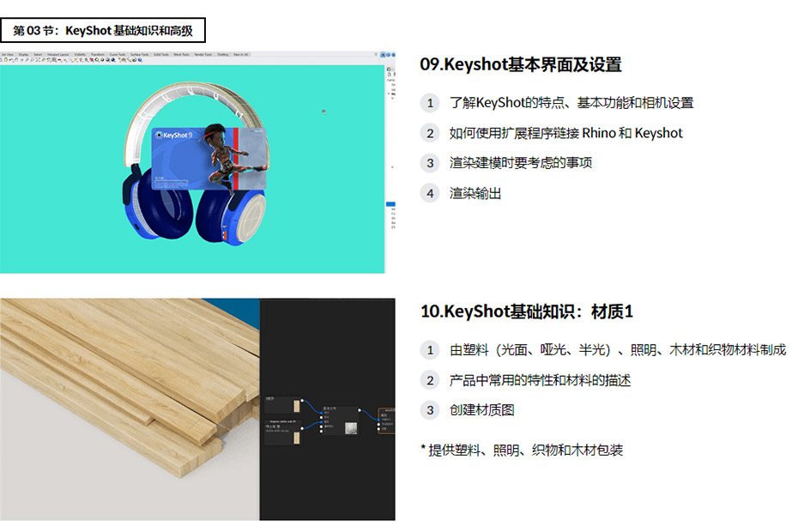This screenshot has width=798, height=532.
Task: Click number badge 1 beside '了解KeyShot的特点'
Action: (x=430, y=103)
